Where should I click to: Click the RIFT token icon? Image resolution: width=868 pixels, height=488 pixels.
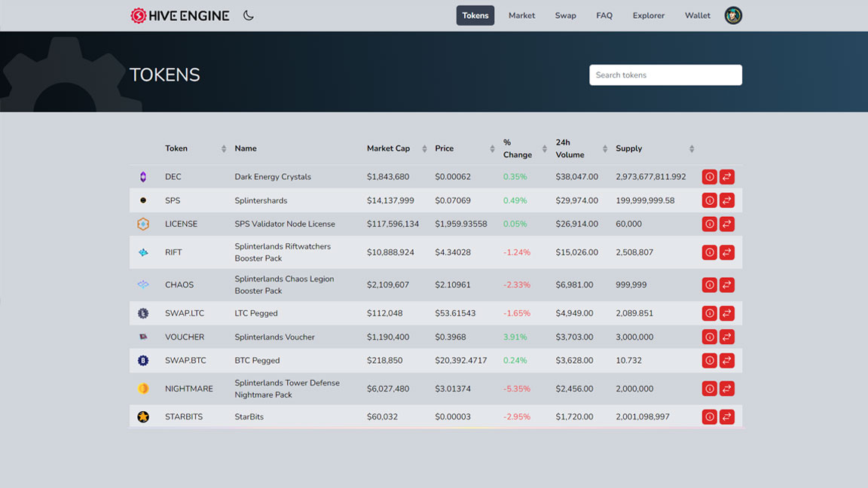[x=143, y=252]
